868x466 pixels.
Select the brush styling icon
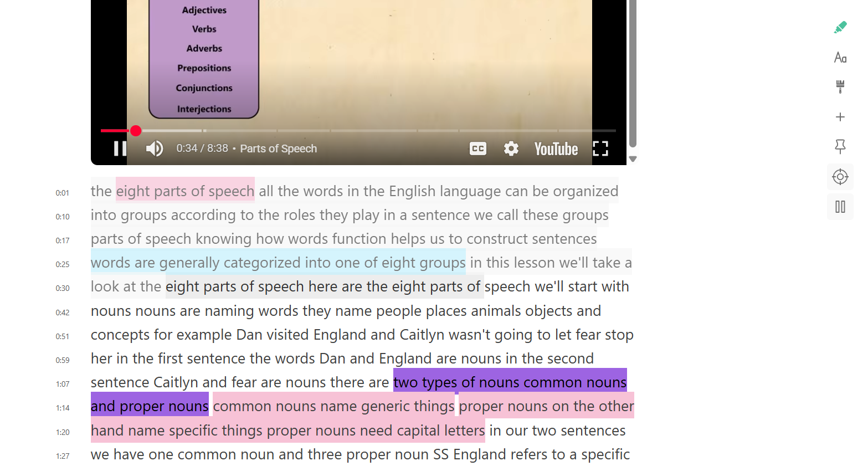(x=840, y=86)
